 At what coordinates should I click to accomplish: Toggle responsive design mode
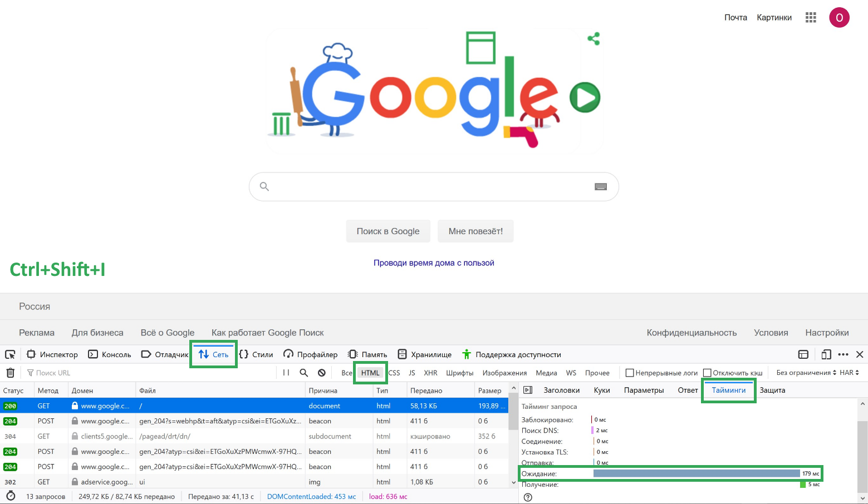click(826, 354)
